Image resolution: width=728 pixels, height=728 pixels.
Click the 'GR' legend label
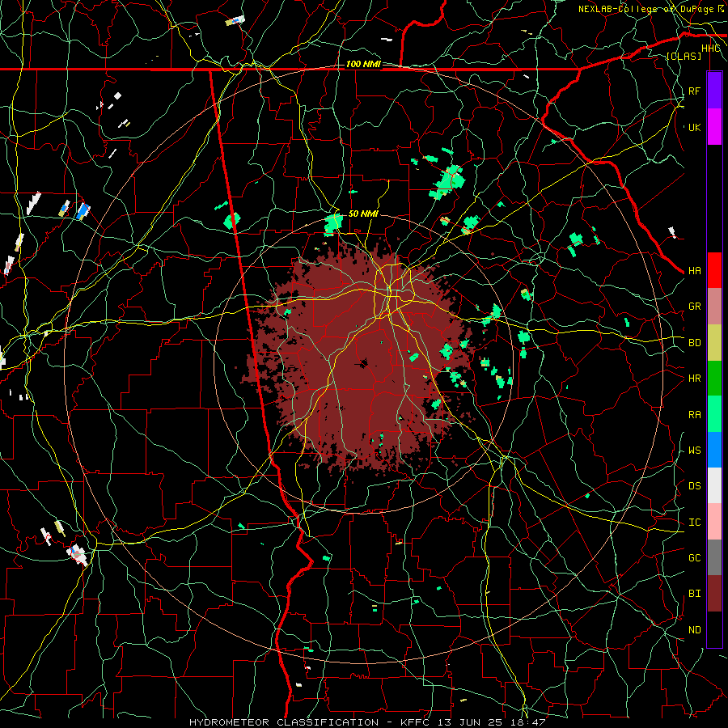pos(694,307)
